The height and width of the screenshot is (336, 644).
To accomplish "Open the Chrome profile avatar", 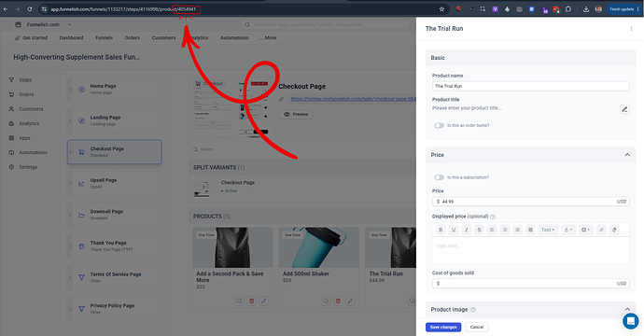I will (x=598, y=9).
